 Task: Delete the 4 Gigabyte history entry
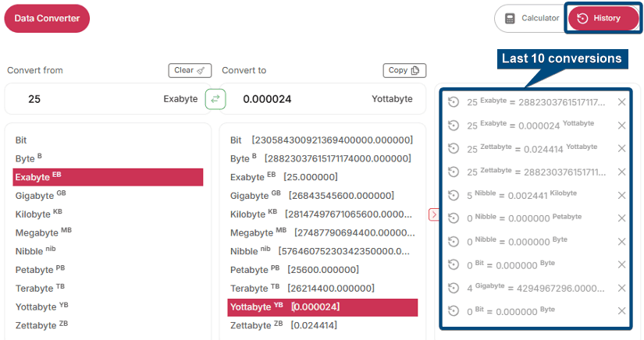click(x=621, y=288)
